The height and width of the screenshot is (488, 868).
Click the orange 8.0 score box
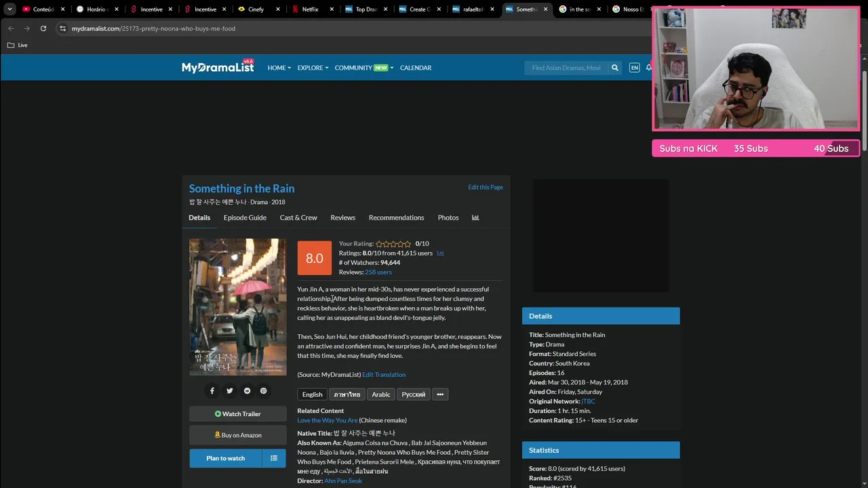pos(315,258)
